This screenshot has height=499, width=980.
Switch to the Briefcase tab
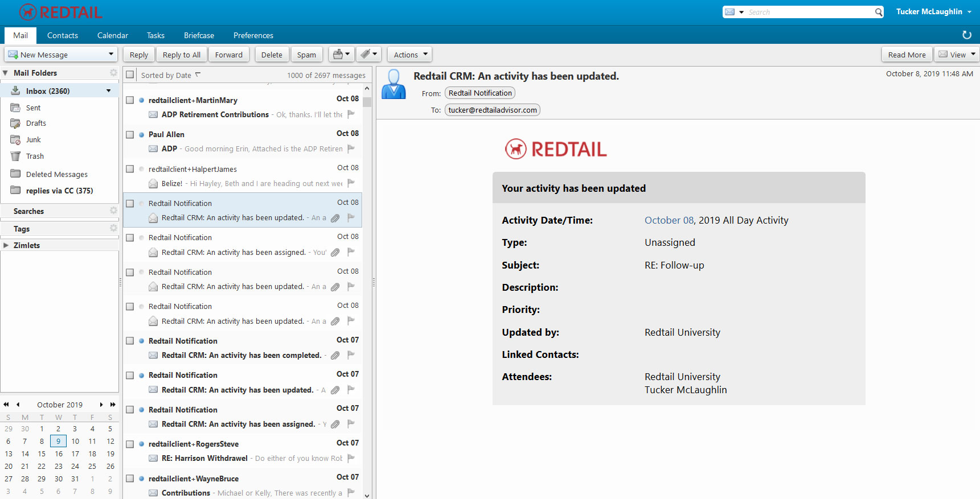pos(199,35)
